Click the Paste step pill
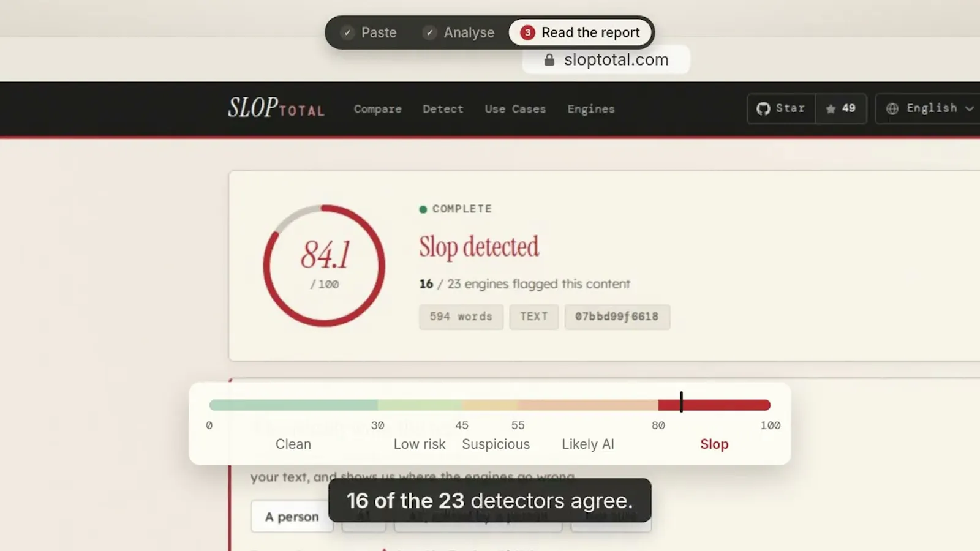 pyautogui.click(x=369, y=32)
